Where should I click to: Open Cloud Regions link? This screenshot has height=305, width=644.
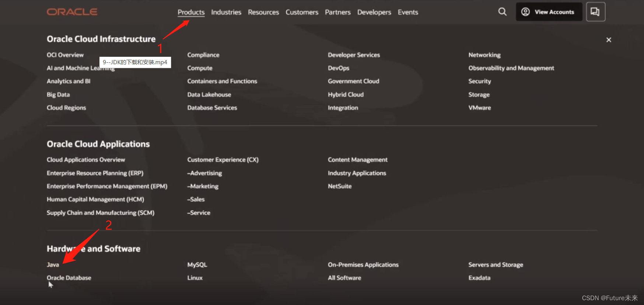pos(66,108)
